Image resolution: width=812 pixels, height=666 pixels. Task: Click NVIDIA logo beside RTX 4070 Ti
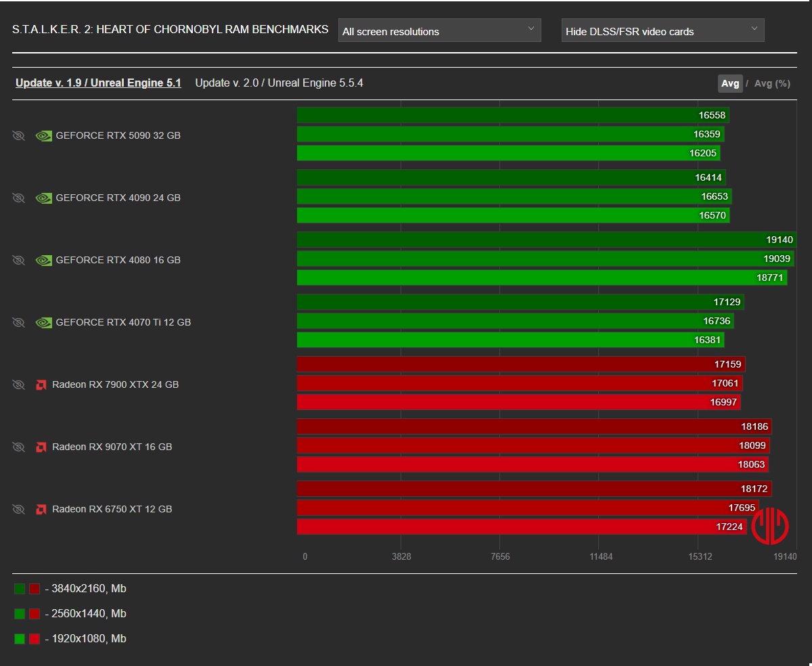[x=43, y=322]
